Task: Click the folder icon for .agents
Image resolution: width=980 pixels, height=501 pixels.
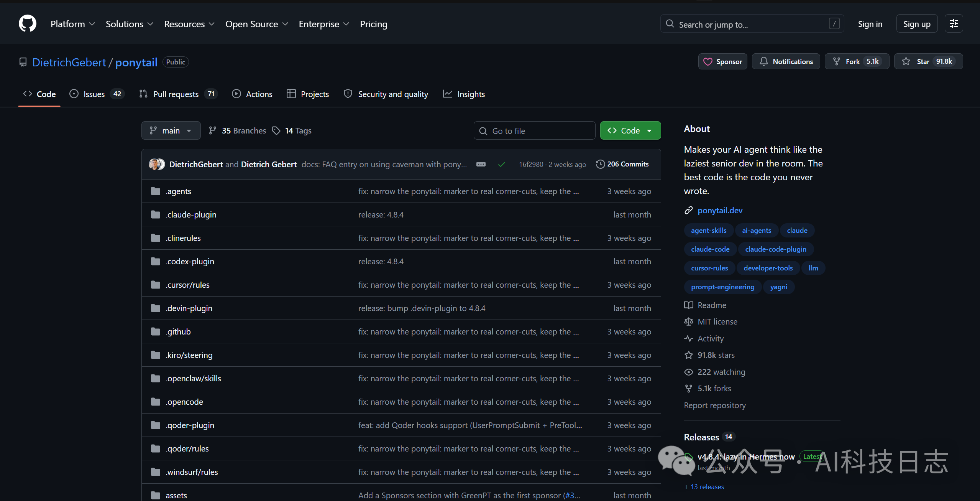Action: pos(155,191)
